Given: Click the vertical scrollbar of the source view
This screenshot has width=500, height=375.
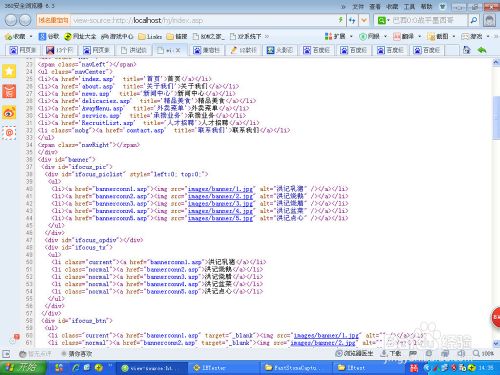Looking at the screenshot, I should (496, 203).
